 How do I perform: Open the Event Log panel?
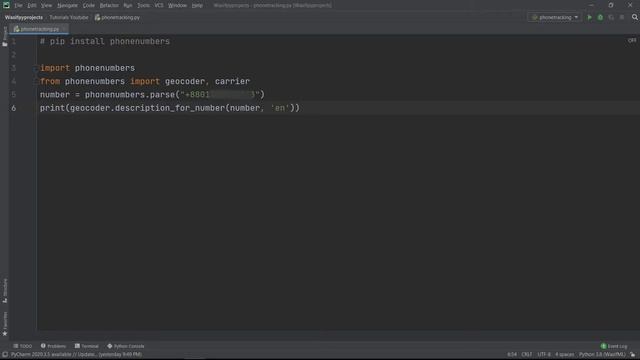point(614,346)
